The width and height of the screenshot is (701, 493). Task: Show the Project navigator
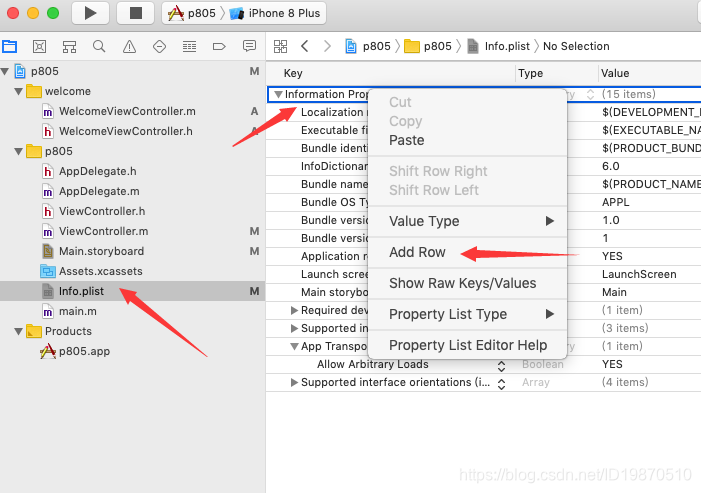(9, 46)
